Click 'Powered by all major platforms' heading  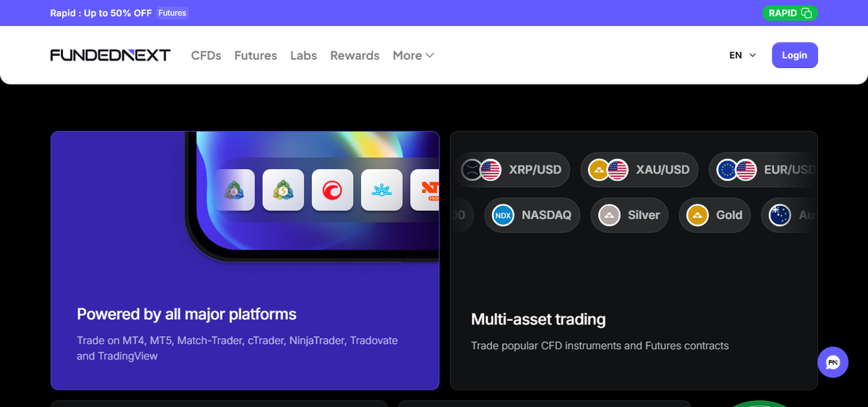187,314
